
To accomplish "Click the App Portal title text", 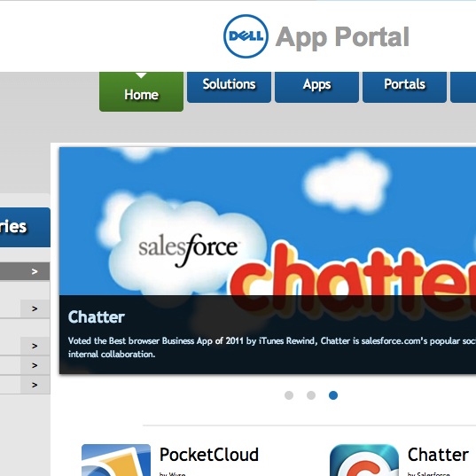I will click(342, 37).
